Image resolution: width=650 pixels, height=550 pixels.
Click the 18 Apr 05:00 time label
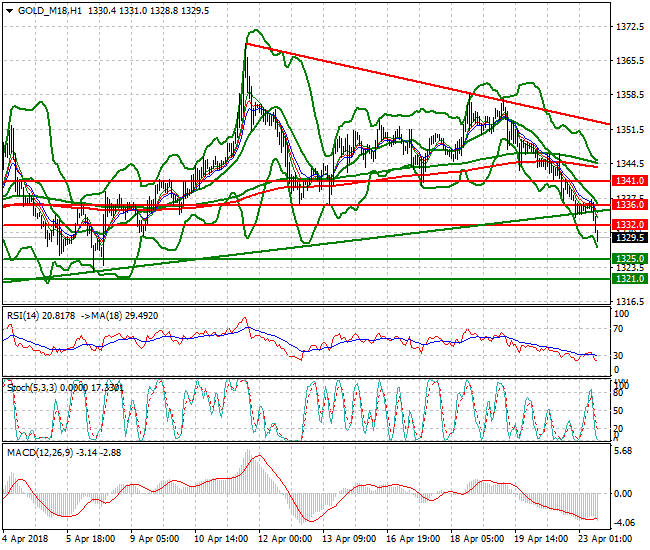(x=477, y=539)
